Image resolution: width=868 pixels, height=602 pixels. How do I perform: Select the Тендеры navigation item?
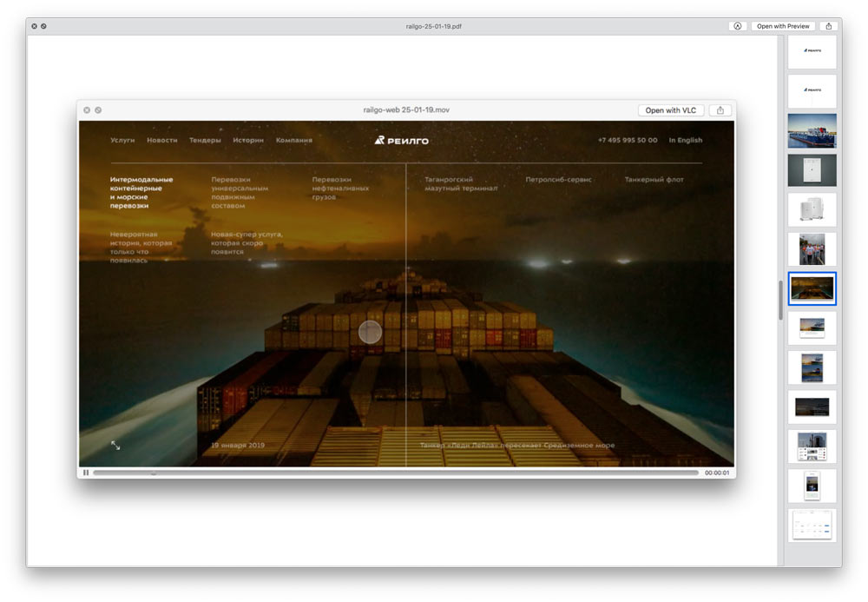pos(205,139)
